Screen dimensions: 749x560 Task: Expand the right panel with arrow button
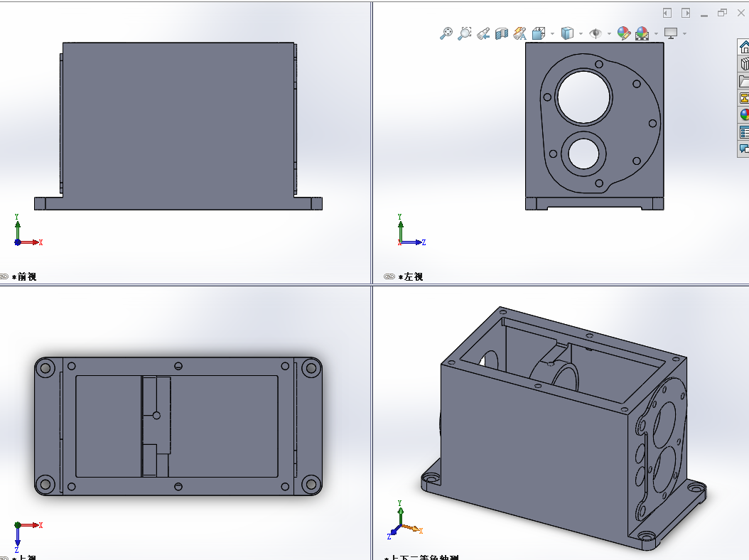pyautogui.click(x=686, y=13)
